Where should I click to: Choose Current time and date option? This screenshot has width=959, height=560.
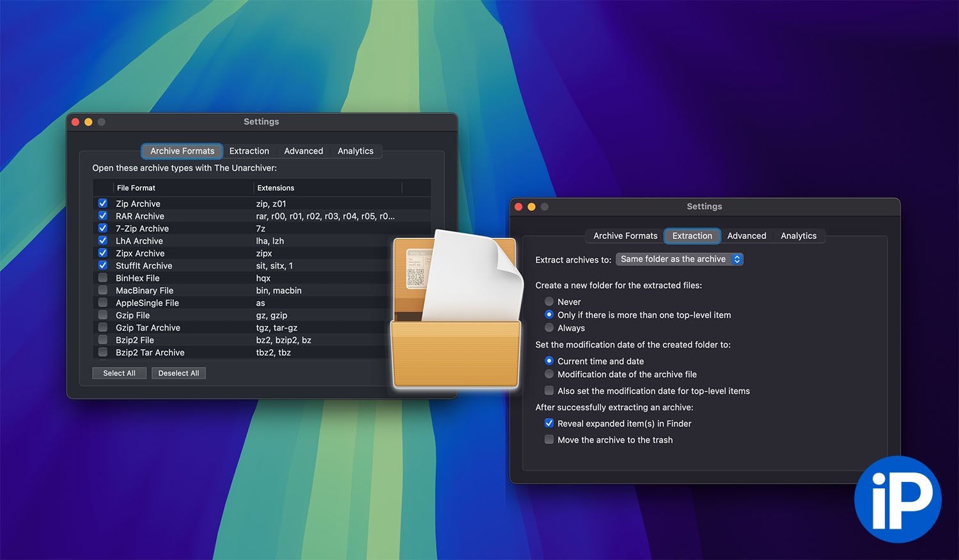(x=549, y=361)
